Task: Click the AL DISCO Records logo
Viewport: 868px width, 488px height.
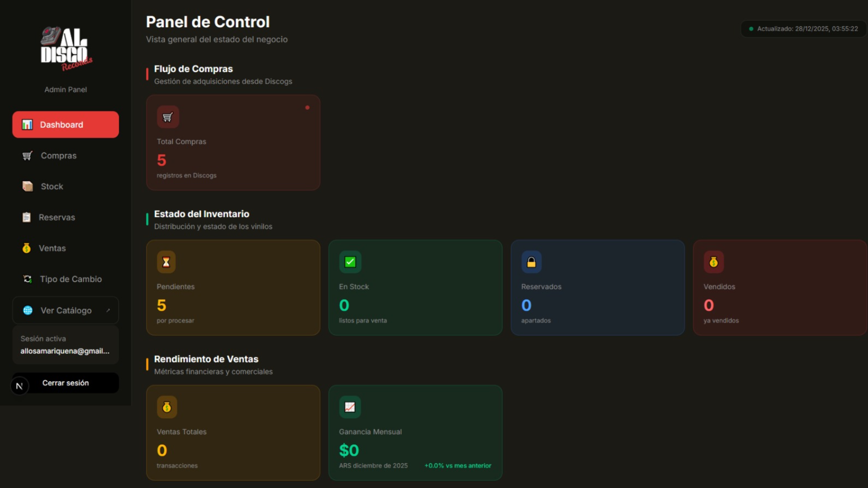Action: (x=66, y=48)
